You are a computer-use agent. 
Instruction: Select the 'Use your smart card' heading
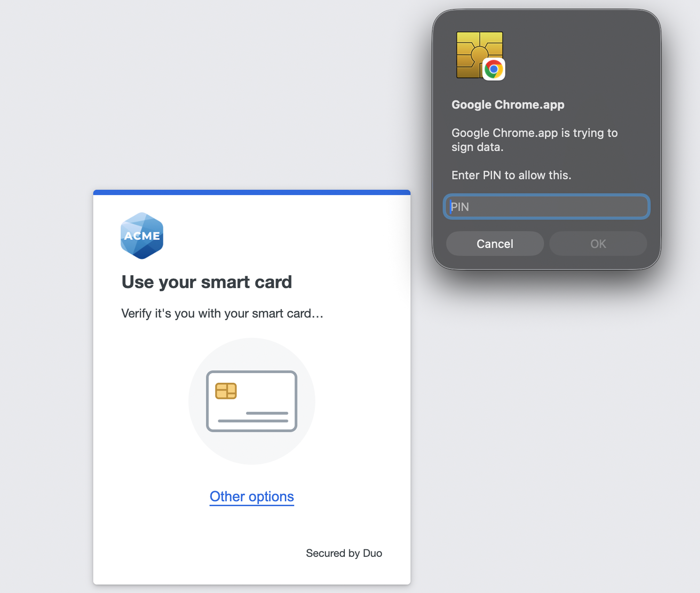pyautogui.click(x=206, y=282)
